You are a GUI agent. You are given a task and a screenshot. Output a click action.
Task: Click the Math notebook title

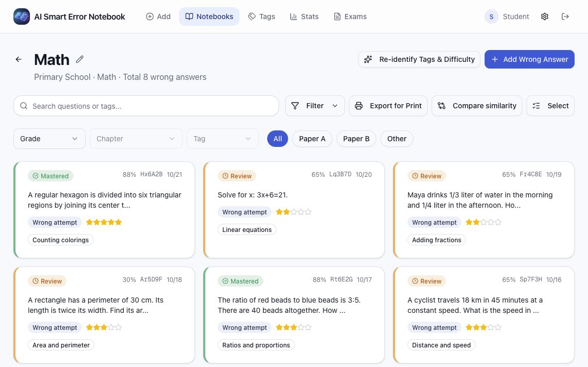coord(52,60)
